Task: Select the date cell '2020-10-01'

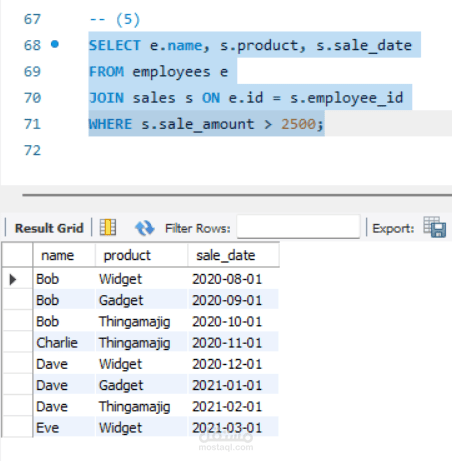Action: tap(233, 322)
